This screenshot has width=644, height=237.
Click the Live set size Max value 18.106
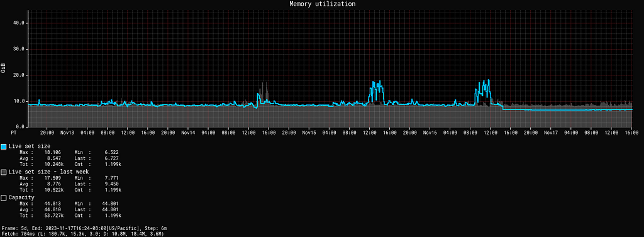click(x=52, y=152)
